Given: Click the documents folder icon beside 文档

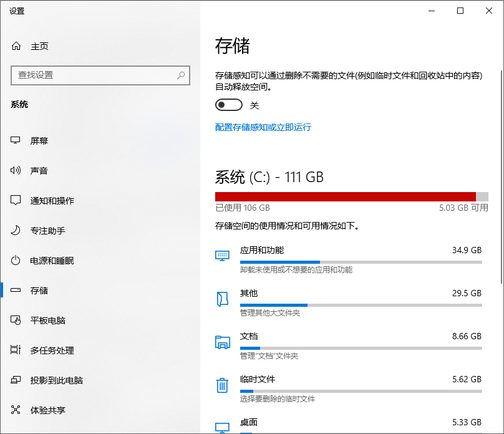Looking at the screenshot, I should tap(223, 342).
